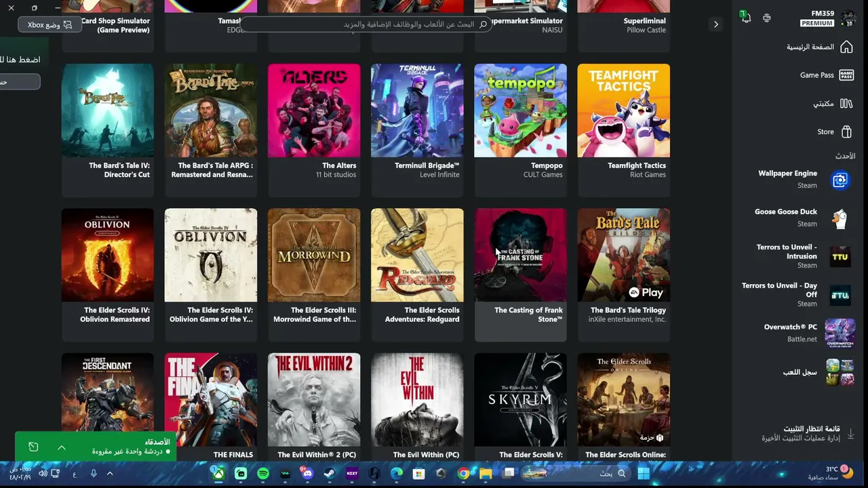The image size is (868, 488).
Task: Click the search games input field
Action: coord(365,24)
